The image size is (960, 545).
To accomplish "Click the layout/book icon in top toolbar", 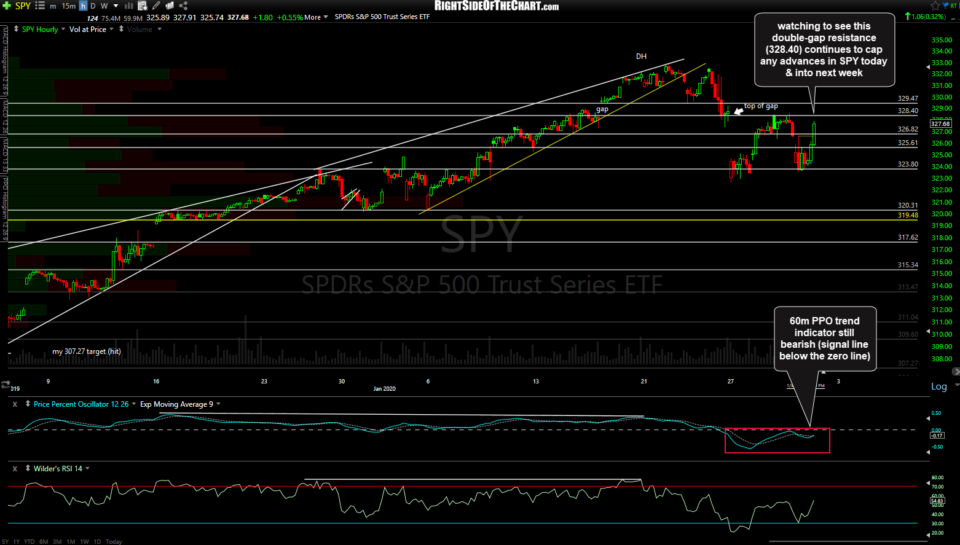I will pos(170,6).
